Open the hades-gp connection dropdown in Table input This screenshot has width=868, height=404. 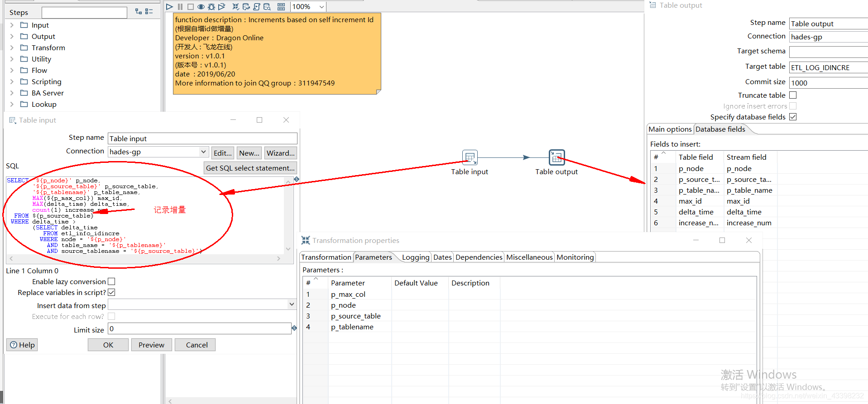(204, 152)
